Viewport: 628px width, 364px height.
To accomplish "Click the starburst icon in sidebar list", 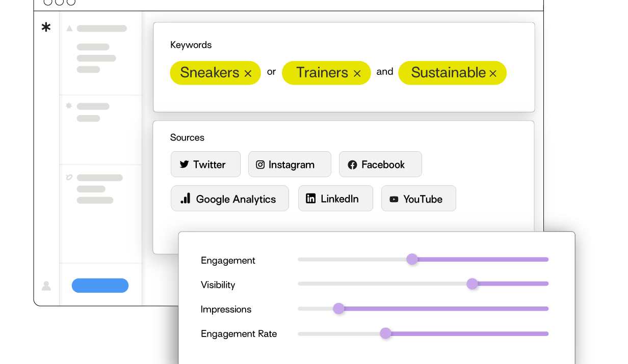I will pos(69,106).
